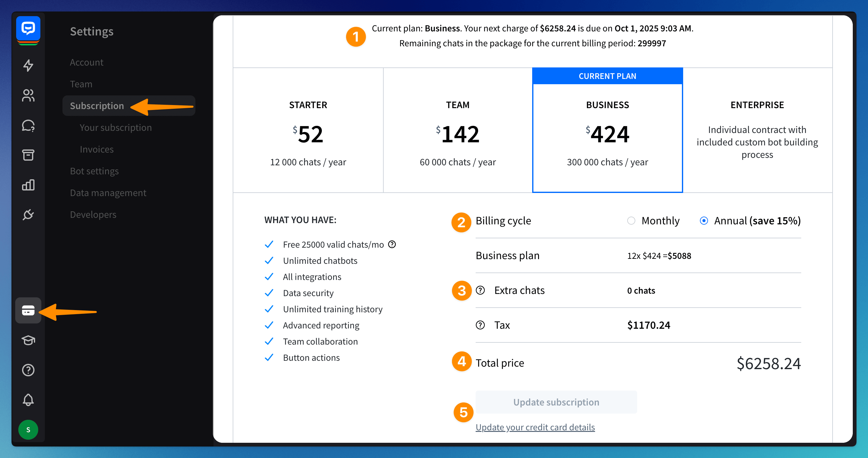This screenshot has height=458, width=868.
Task: Open the billing card icon
Action: click(x=28, y=310)
